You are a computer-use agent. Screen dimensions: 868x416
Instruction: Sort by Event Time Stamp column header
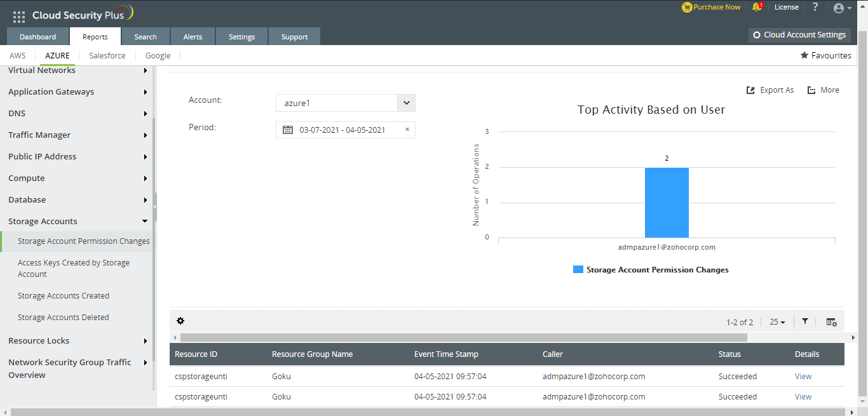point(446,354)
